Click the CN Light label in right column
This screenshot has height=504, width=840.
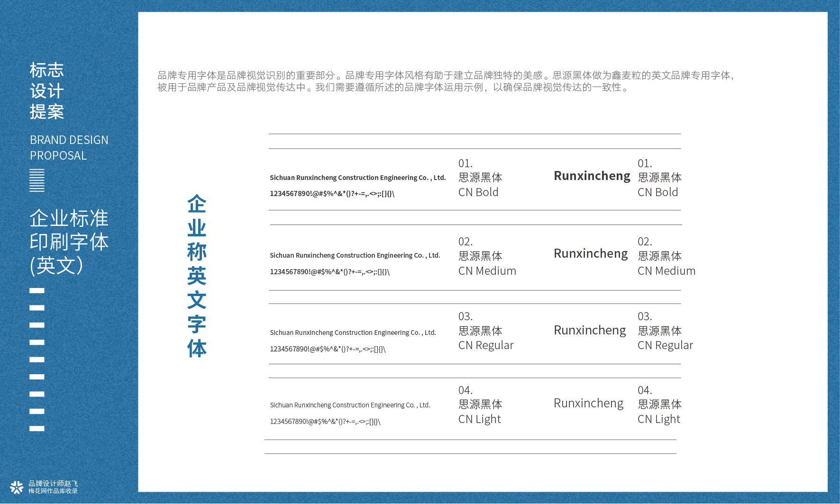658,419
